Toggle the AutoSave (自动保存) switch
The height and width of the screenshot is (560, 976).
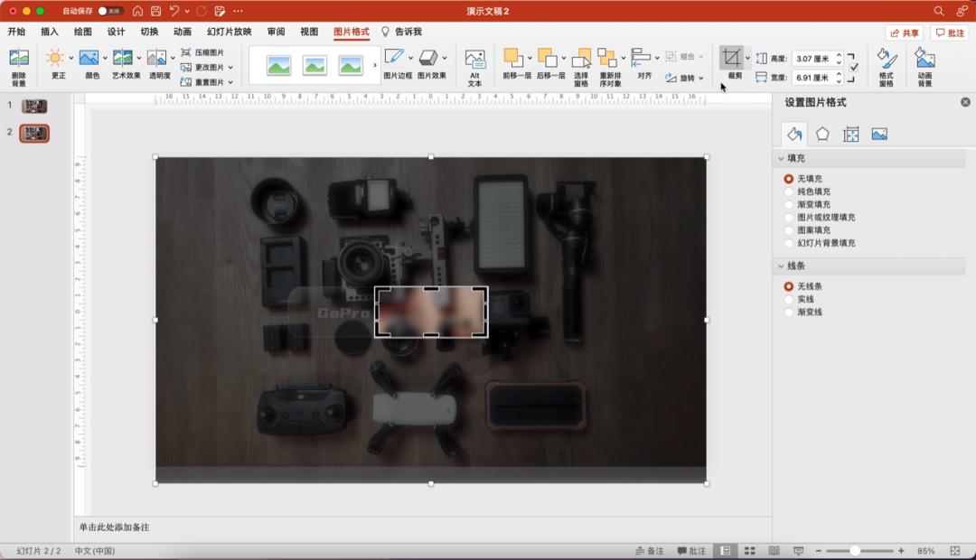(110, 11)
